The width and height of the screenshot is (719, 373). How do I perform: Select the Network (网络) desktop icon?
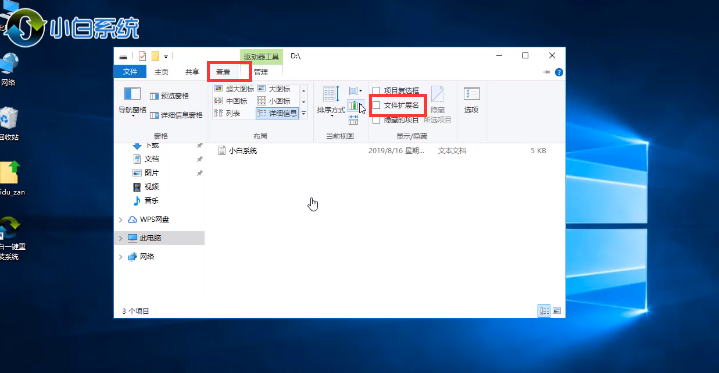click(8, 70)
